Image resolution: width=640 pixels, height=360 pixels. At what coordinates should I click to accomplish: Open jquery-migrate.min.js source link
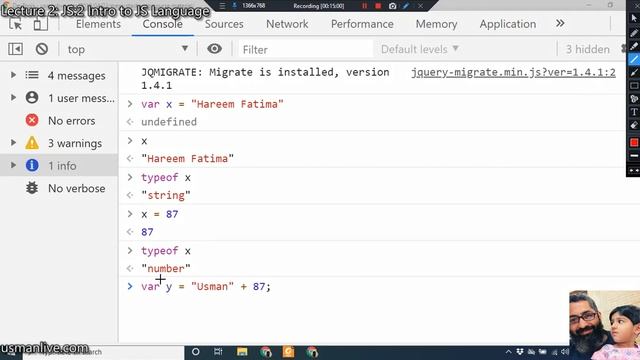click(513, 72)
